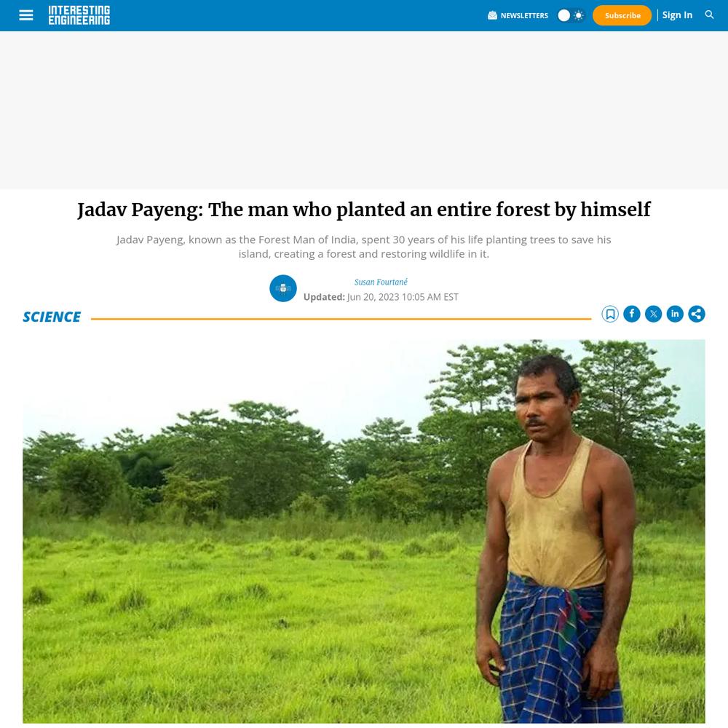728x728 pixels.
Task: Click the article headline text
Action: pyautogui.click(x=364, y=210)
